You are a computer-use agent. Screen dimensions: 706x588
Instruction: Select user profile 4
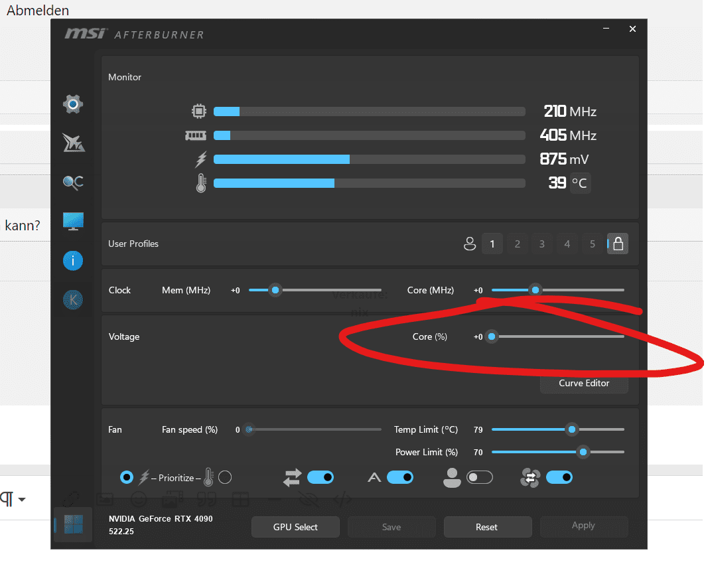[x=567, y=244]
